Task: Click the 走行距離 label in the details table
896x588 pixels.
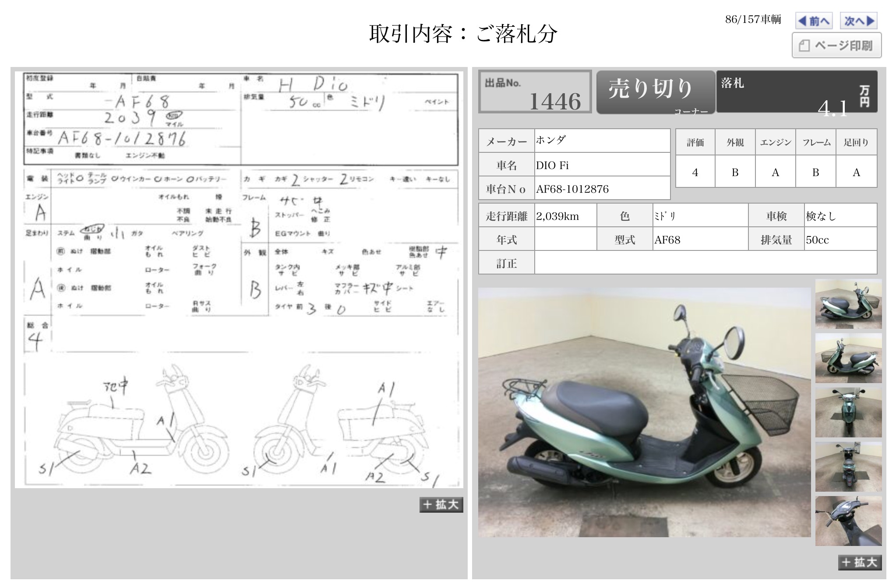Action: click(507, 215)
